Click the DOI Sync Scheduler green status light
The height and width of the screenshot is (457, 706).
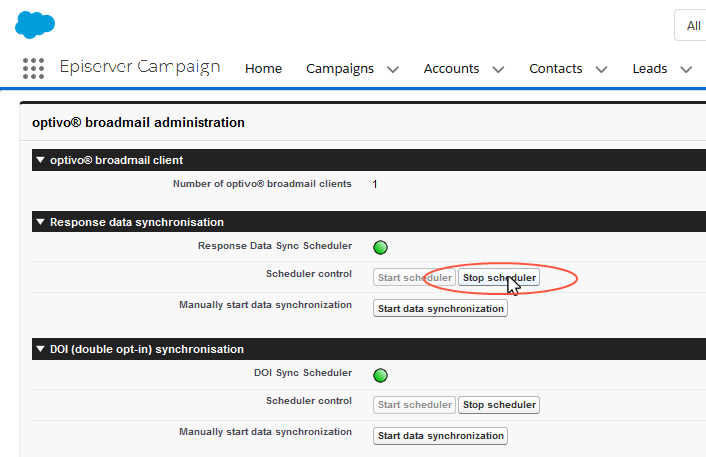click(x=380, y=376)
